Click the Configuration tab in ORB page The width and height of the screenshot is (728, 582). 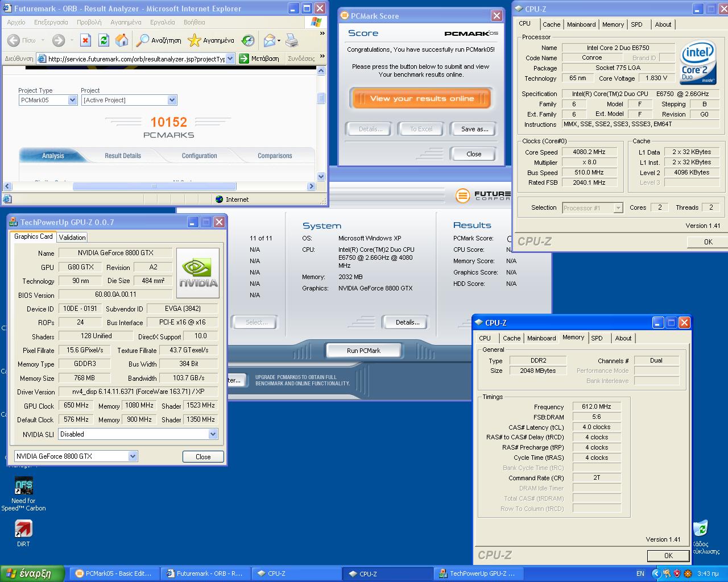(x=199, y=156)
